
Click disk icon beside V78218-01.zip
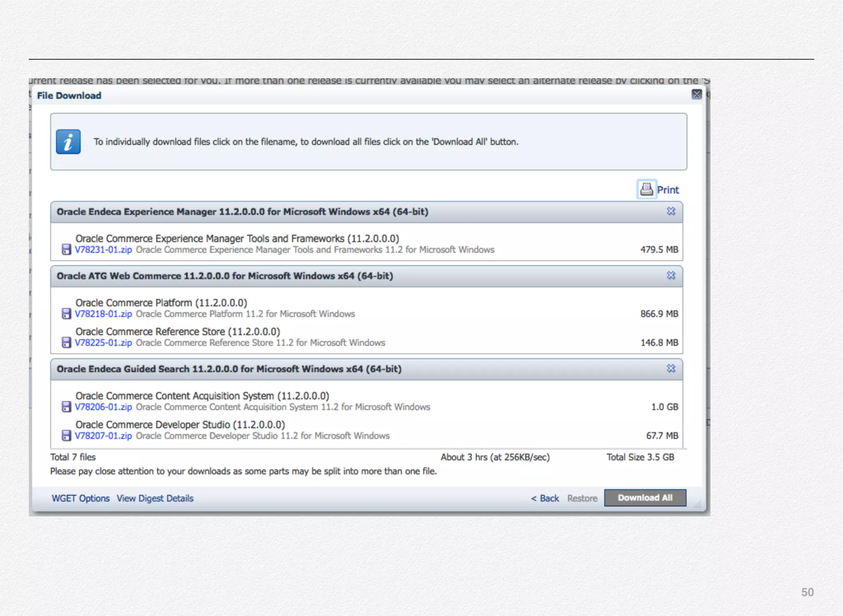click(66, 314)
